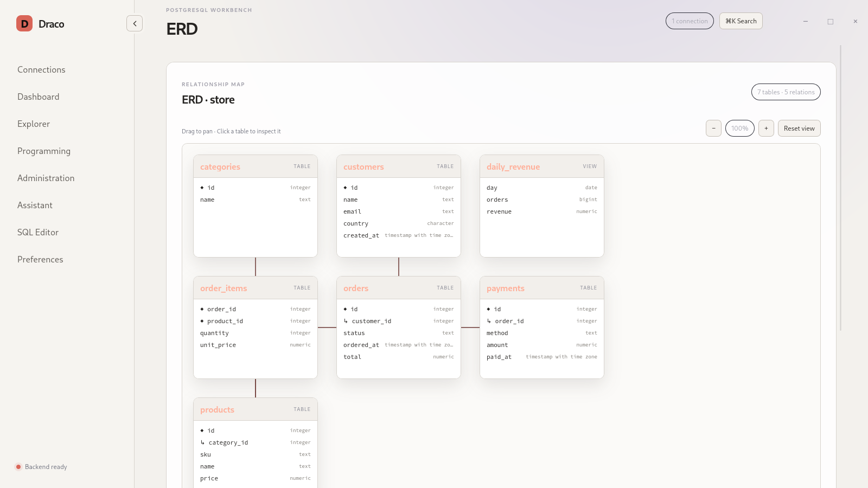Select the price column in products
Viewport: 868px width, 488px height.
pos(256,478)
